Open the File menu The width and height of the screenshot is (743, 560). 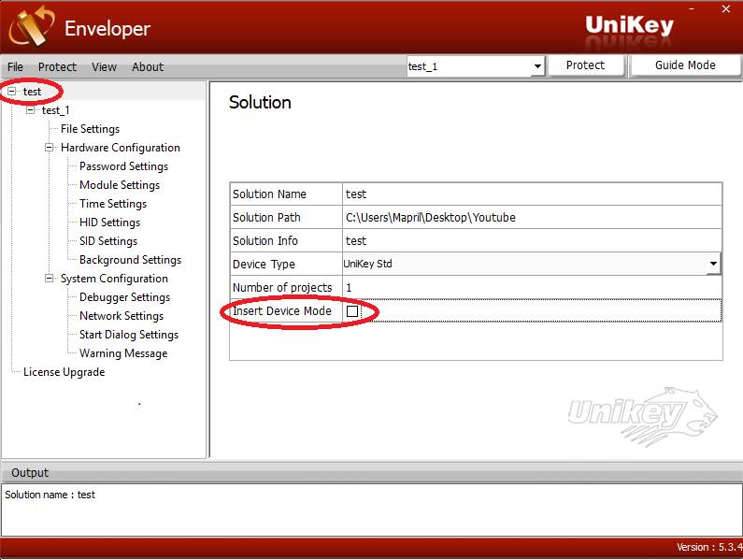[x=15, y=67]
